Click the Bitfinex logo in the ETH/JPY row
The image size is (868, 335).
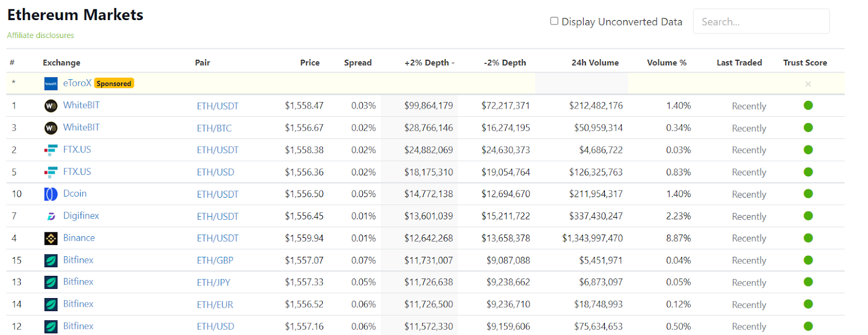pos(50,282)
